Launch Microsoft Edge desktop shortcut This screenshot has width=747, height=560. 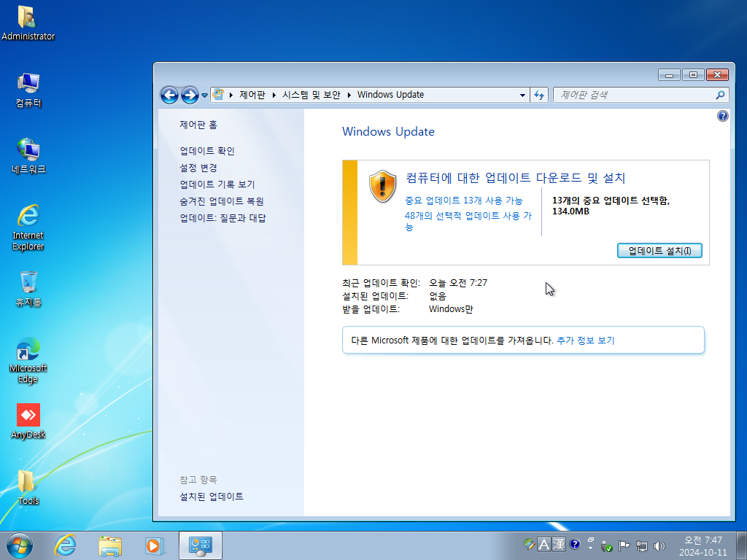click(x=28, y=360)
